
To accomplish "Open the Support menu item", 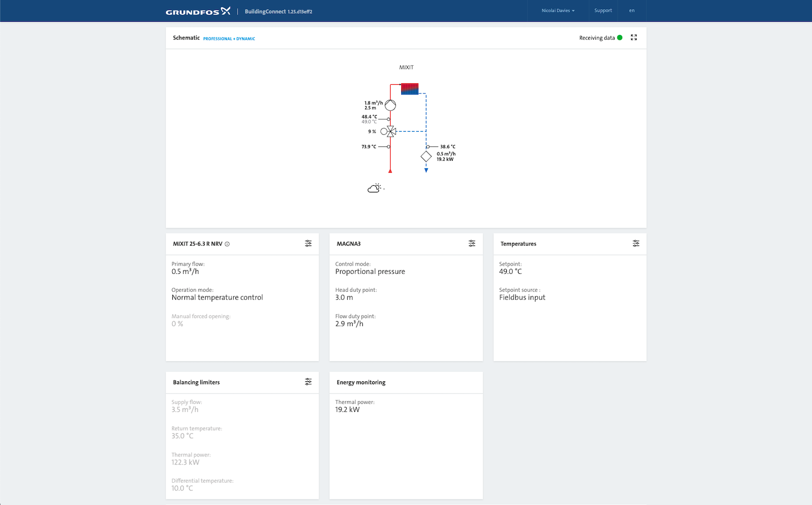I will tap(603, 11).
